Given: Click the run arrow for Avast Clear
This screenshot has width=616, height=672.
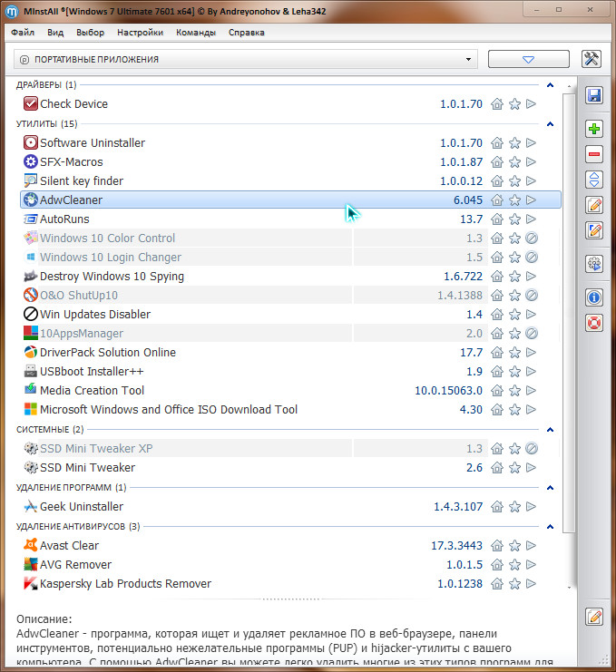Looking at the screenshot, I should (x=531, y=546).
